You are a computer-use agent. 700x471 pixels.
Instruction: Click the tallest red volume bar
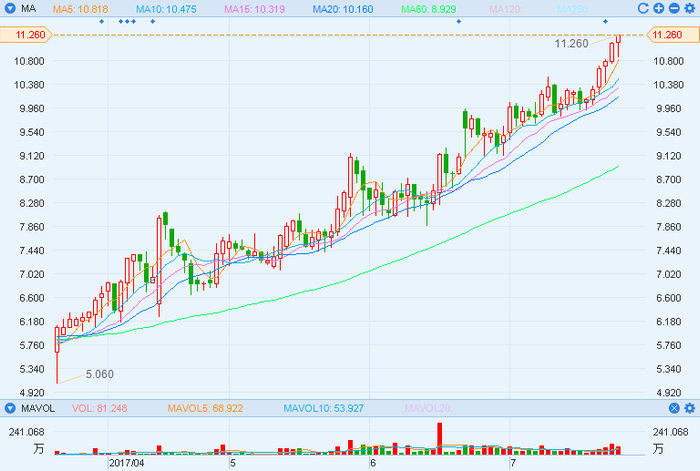(x=440, y=438)
